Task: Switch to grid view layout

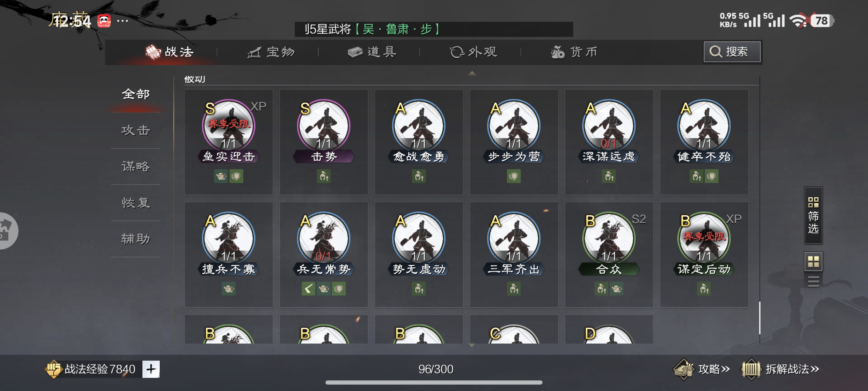Action: 813,262
